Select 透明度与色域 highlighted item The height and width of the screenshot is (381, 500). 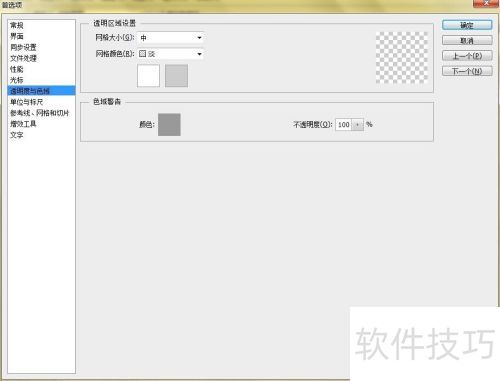click(x=41, y=91)
